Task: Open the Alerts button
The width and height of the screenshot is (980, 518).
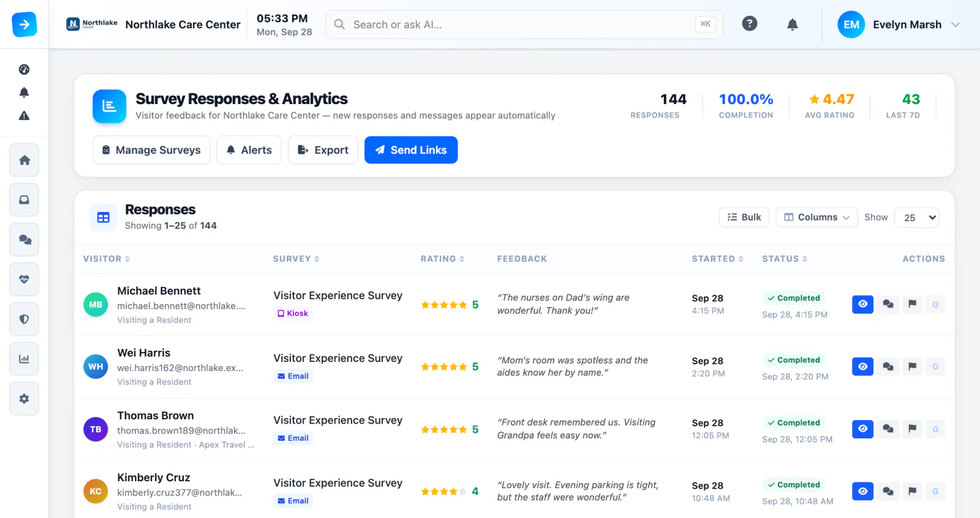Action: (249, 150)
